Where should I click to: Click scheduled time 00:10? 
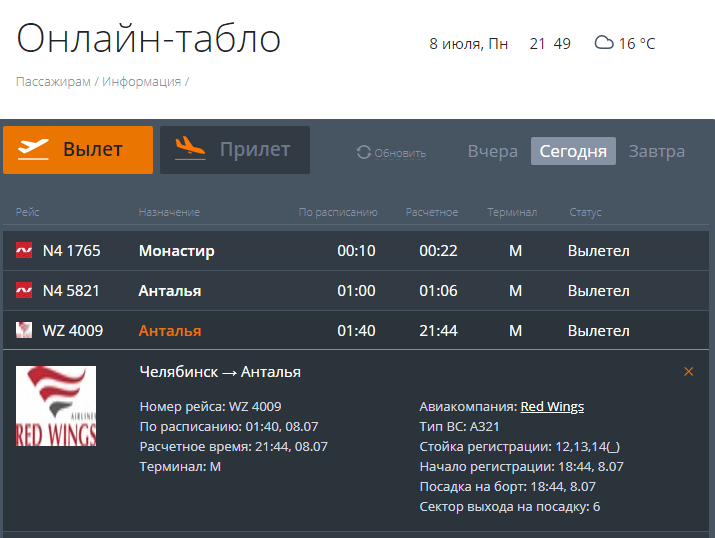click(356, 251)
